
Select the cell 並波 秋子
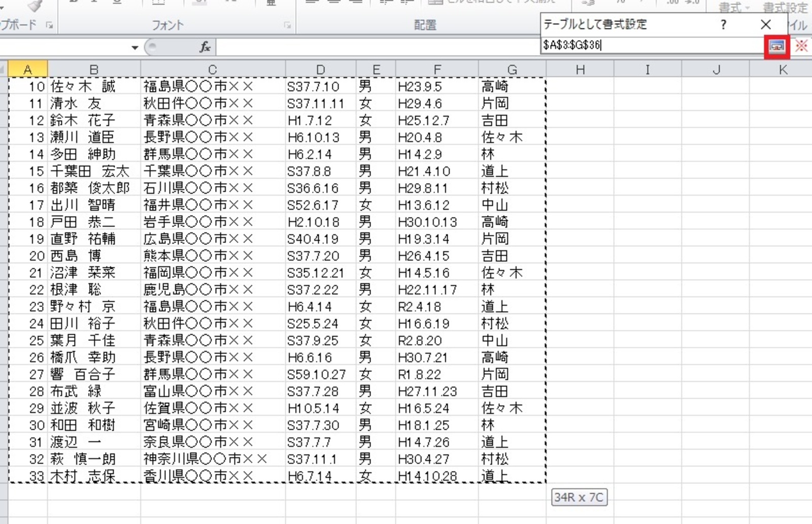click(94, 408)
